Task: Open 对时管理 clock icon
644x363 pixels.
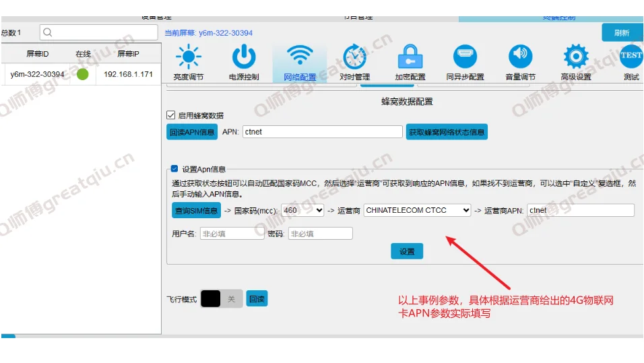Action: tap(354, 58)
